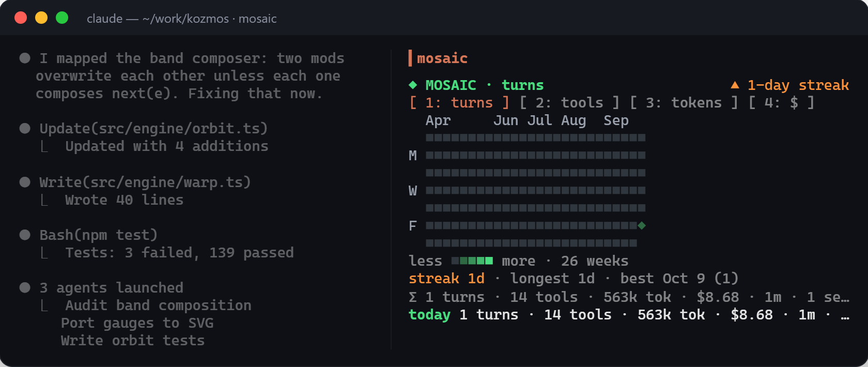Click 'Tests: 3 failed, 139 passed' output

[179, 253]
